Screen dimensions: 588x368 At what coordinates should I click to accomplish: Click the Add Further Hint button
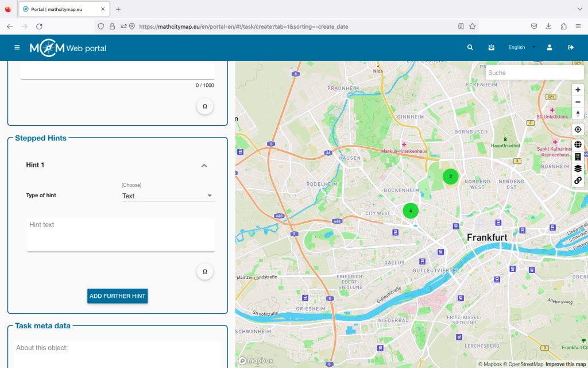pyautogui.click(x=118, y=296)
